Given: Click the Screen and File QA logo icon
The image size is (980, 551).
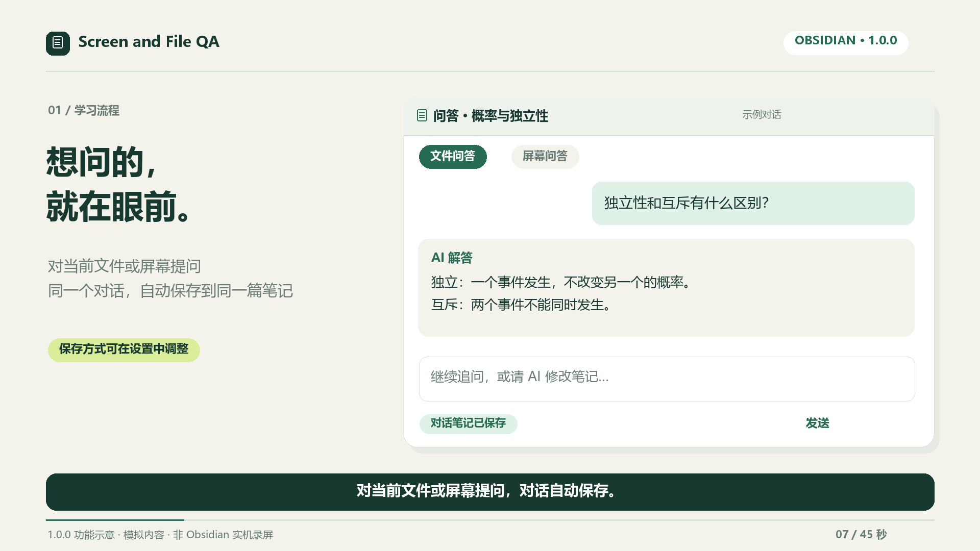Looking at the screenshot, I should click(58, 43).
